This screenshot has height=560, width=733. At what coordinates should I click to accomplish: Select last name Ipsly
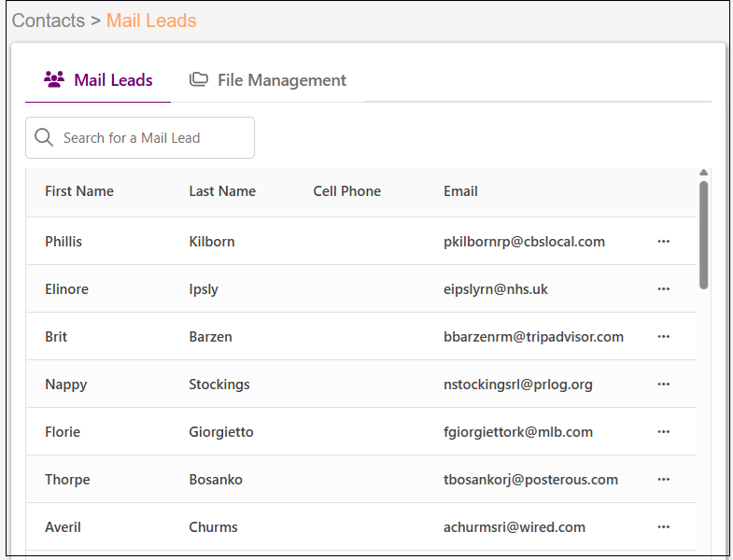[x=204, y=289]
